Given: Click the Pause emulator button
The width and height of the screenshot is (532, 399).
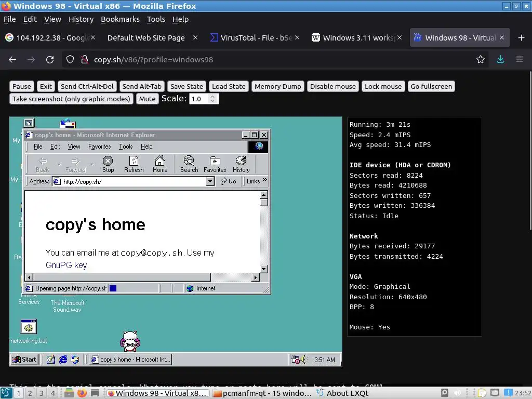Looking at the screenshot, I should 22,87.
